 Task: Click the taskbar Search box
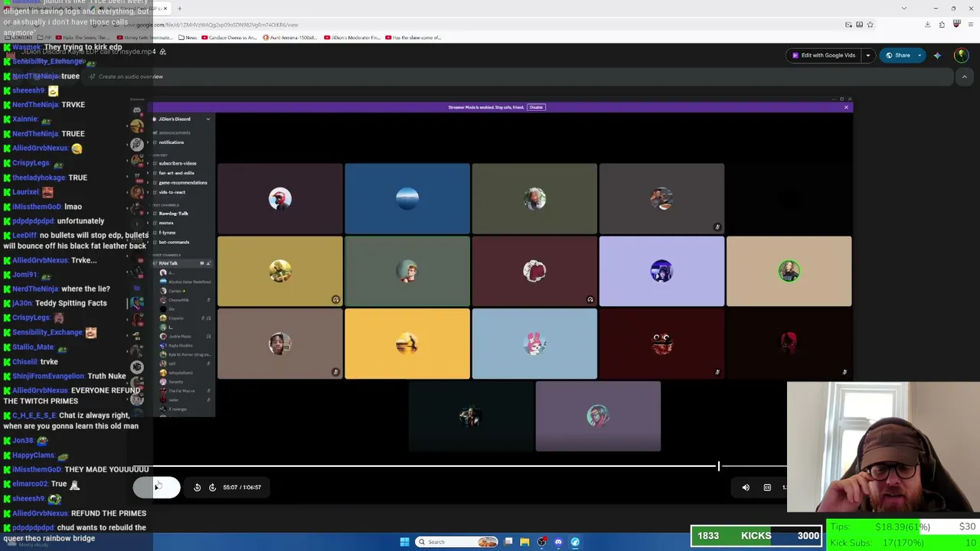click(x=457, y=542)
